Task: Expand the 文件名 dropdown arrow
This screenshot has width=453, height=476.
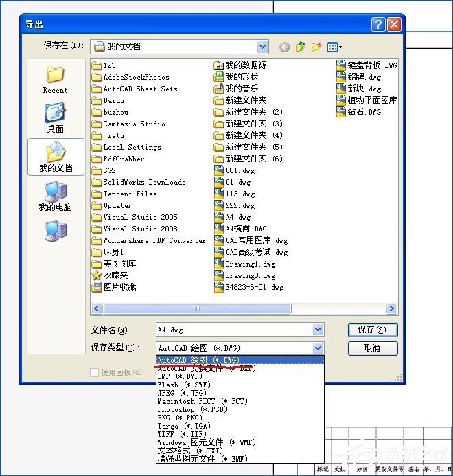Action: tap(318, 330)
